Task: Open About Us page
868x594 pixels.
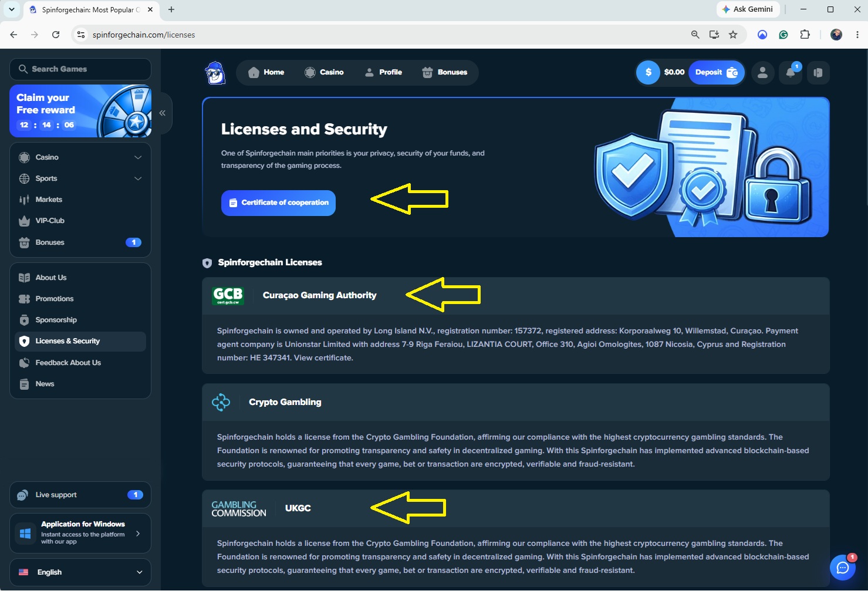Action: coord(80,278)
